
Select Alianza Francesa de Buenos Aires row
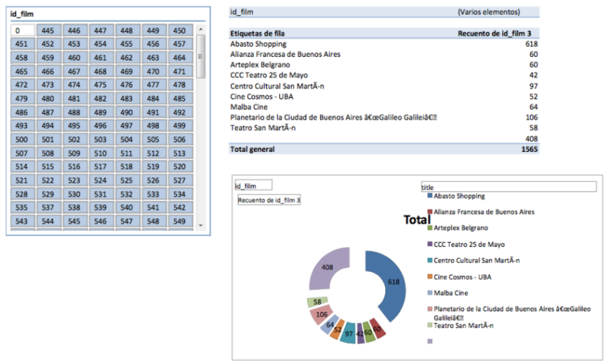384,54
